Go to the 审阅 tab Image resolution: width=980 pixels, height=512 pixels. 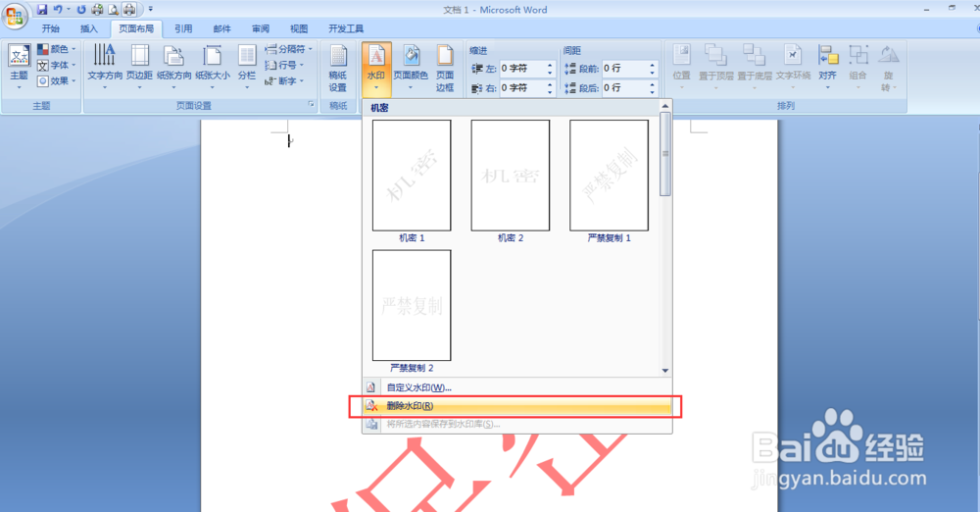[x=261, y=28]
